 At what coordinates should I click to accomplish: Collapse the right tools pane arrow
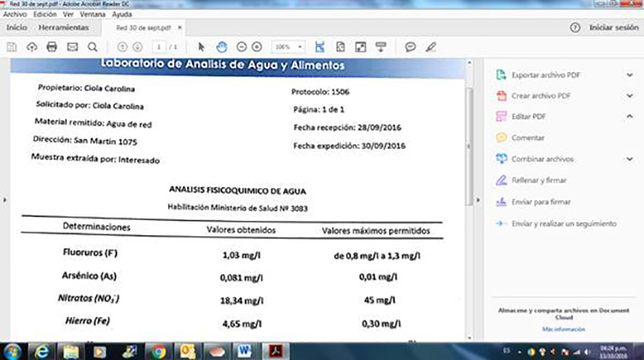[478, 200]
